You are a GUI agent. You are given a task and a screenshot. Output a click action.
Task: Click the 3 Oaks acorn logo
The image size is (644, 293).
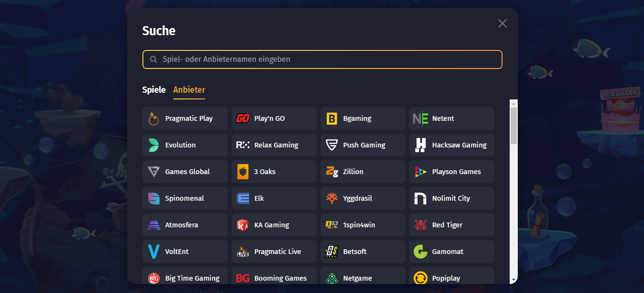pyautogui.click(x=243, y=172)
